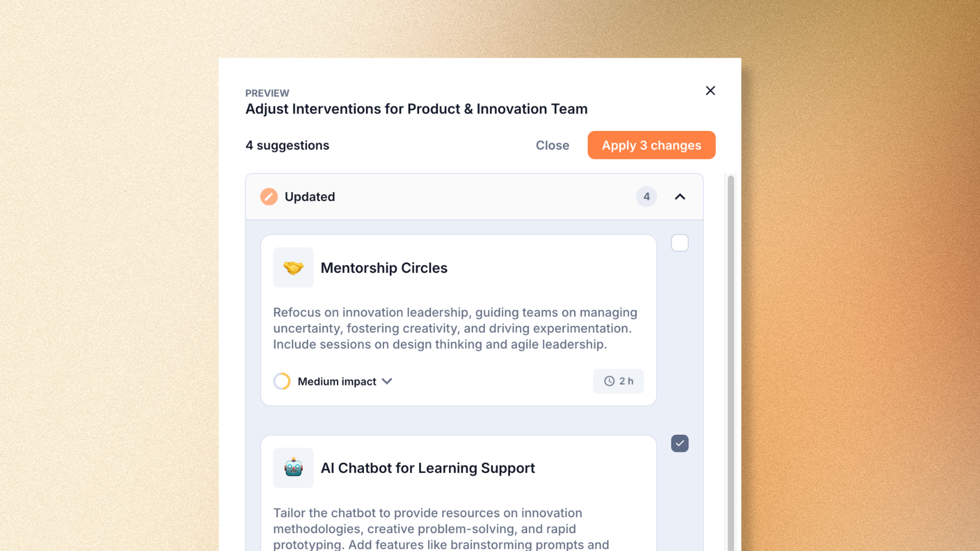This screenshot has height=551, width=980.
Task: Click the Mentorship Circles description text
Action: tap(454, 329)
